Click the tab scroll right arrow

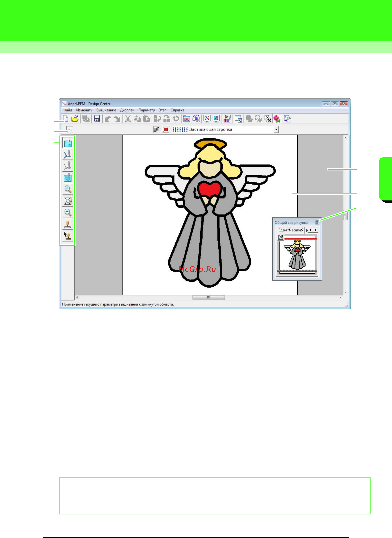[316, 230]
